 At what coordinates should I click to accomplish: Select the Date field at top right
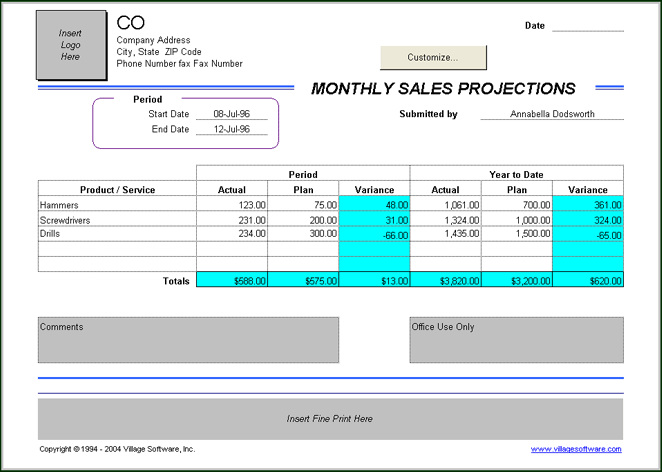tap(587, 26)
